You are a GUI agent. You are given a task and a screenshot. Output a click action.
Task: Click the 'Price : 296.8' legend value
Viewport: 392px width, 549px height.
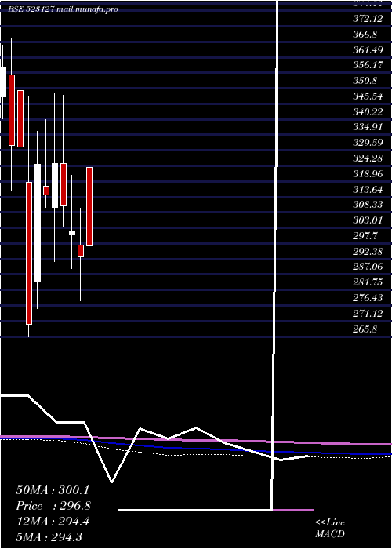(53, 506)
